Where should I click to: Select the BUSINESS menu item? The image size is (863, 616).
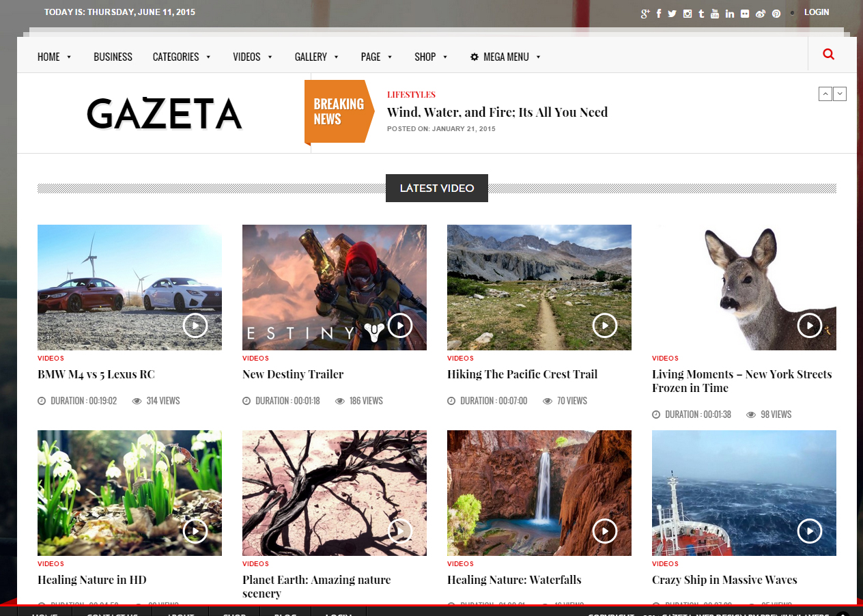tap(113, 57)
